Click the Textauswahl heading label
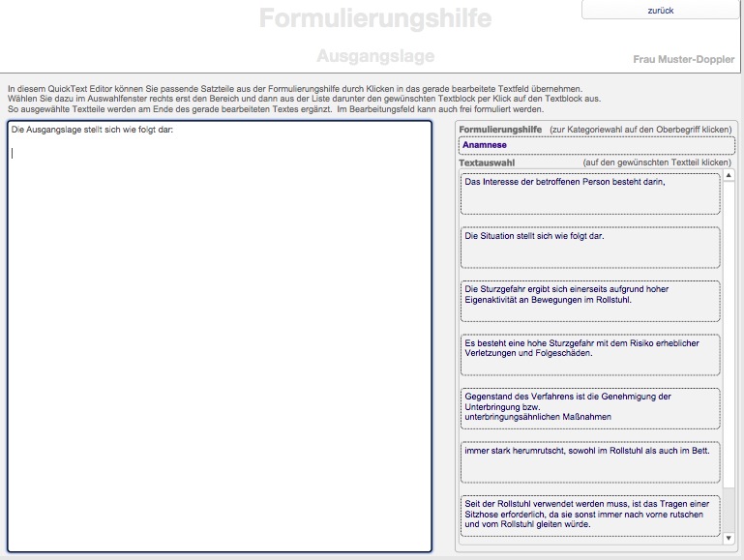744x560 pixels. 487,162
